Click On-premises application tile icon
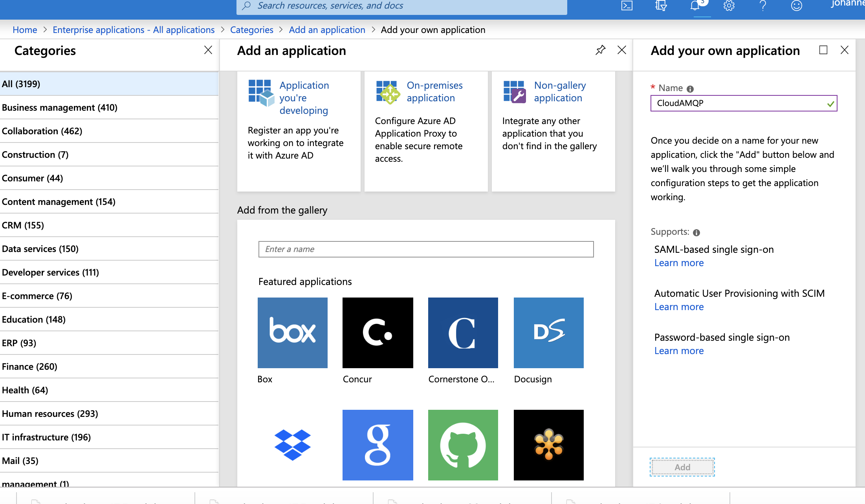This screenshot has height=504, width=865. click(x=388, y=93)
